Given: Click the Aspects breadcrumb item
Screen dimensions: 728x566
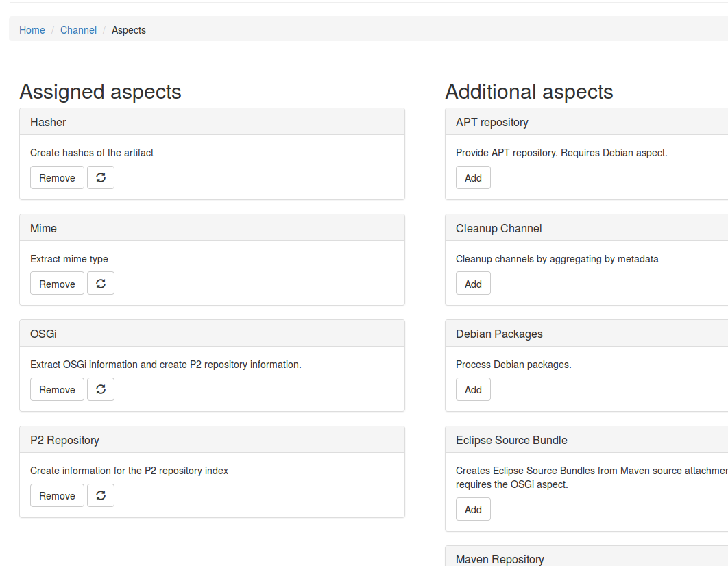Looking at the screenshot, I should pos(129,30).
